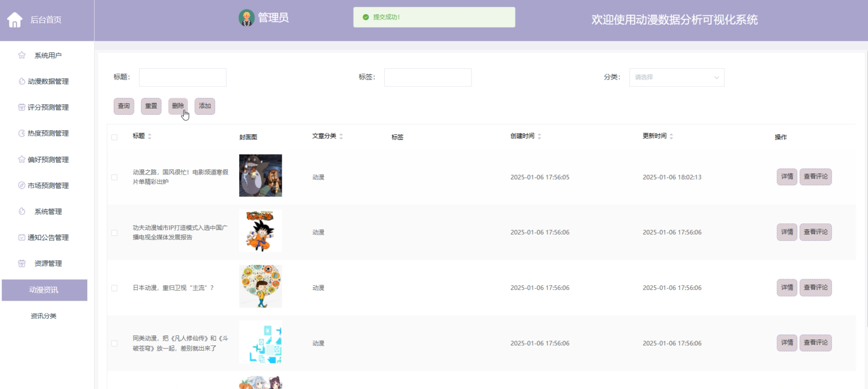Open 热度预测管理 menu

click(x=47, y=133)
